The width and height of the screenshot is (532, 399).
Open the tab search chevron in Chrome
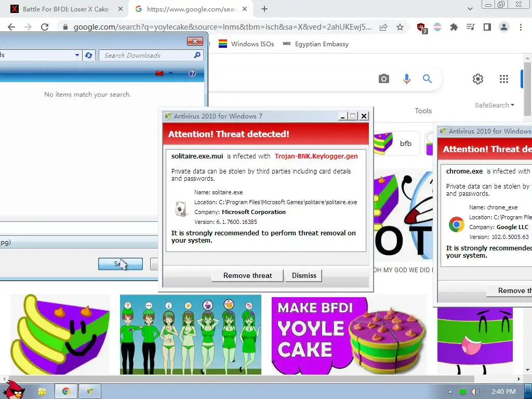coord(470,9)
